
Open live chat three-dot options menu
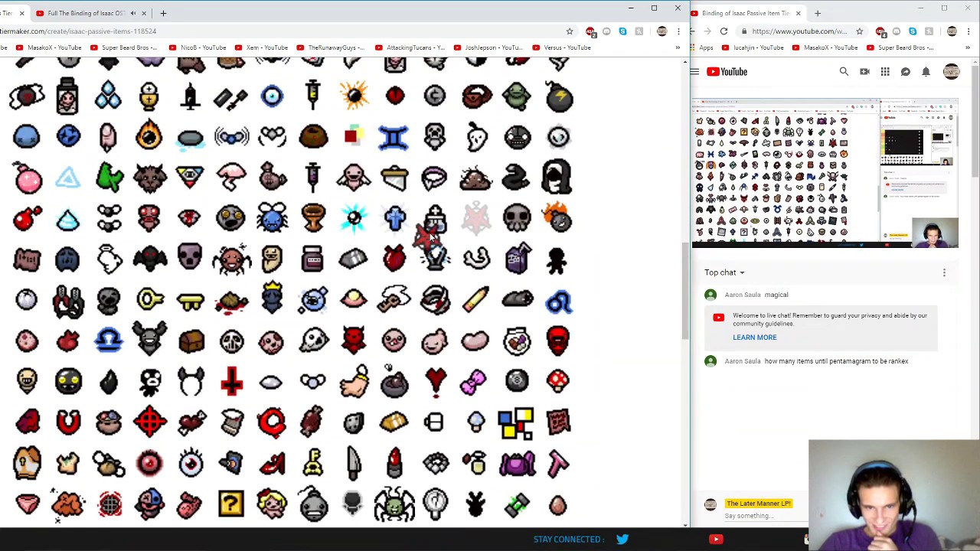tap(944, 272)
